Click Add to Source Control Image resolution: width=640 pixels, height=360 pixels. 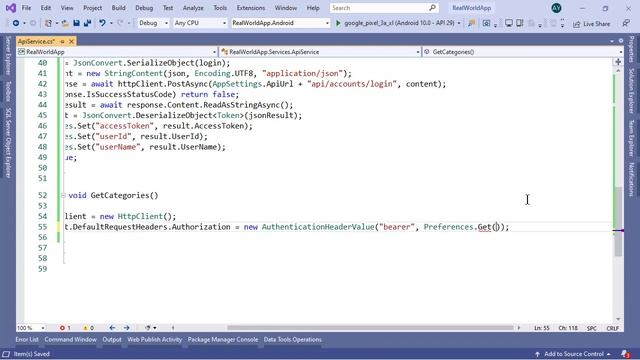(573, 354)
